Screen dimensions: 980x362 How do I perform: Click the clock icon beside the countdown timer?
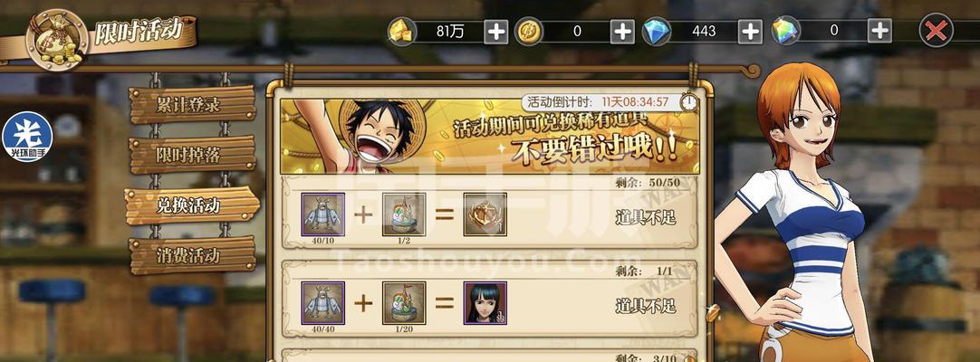point(689,101)
